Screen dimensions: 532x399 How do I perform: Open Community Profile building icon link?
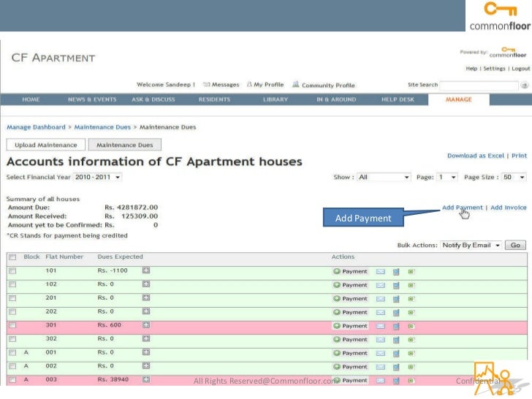[324, 85]
